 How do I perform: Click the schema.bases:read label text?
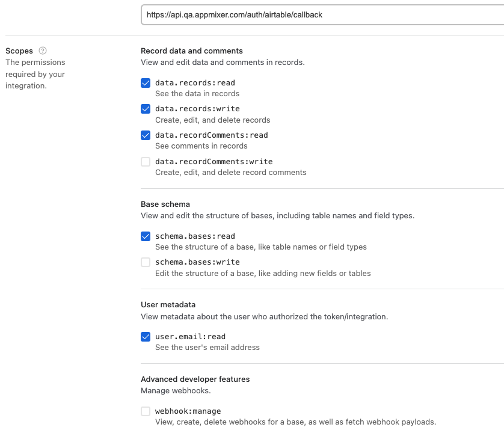195,236
